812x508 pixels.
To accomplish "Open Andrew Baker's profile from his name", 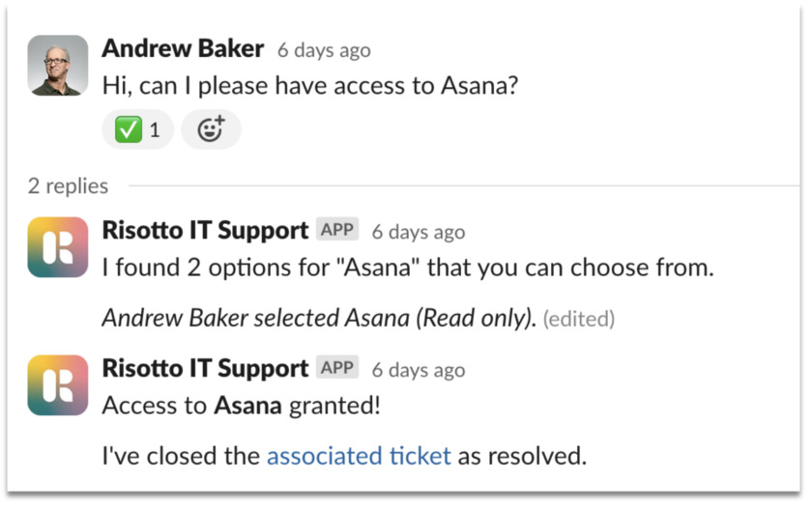I will click(x=183, y=48).
